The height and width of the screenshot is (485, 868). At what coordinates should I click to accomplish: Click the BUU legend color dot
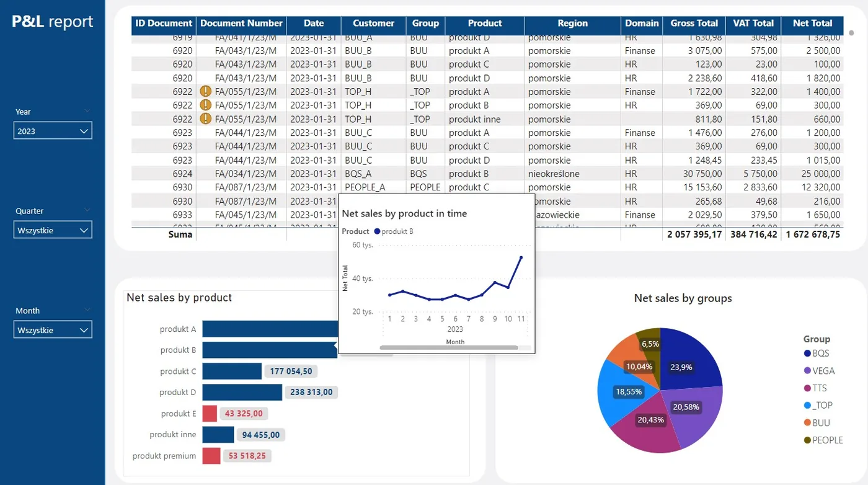(807, 423)
